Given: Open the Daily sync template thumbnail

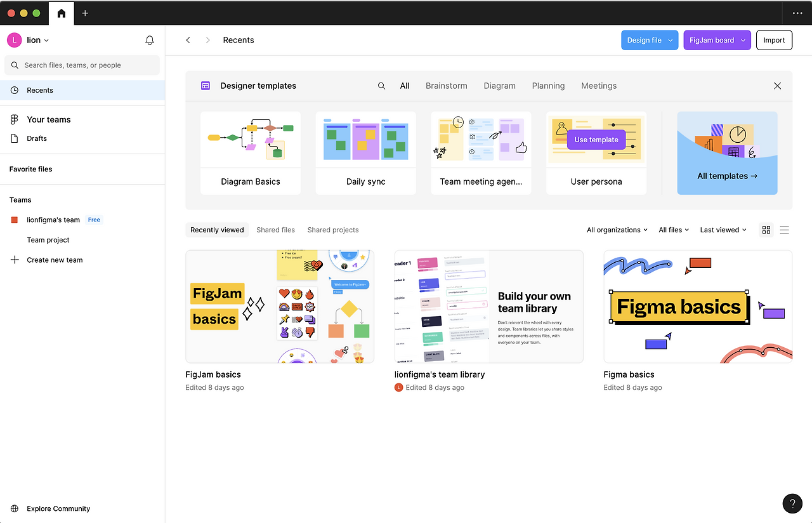Looking at the screenshot, I should (x=366, y=140).
